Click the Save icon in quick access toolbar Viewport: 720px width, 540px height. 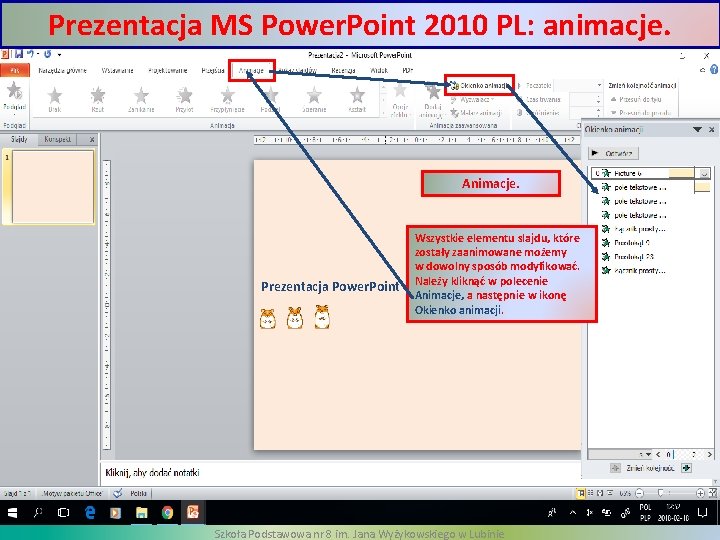[18, 54]
